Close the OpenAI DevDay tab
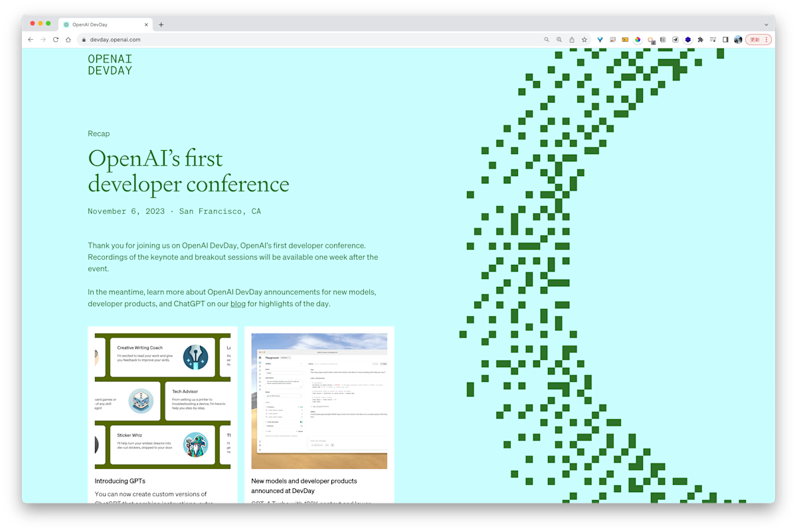 pyautogui.click(x=146, y=25)
